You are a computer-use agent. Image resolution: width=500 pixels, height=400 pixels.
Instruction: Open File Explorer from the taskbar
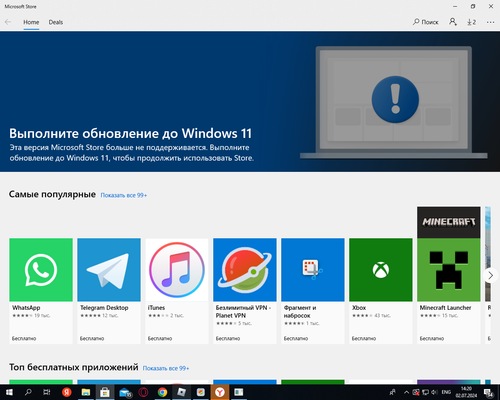86,392
